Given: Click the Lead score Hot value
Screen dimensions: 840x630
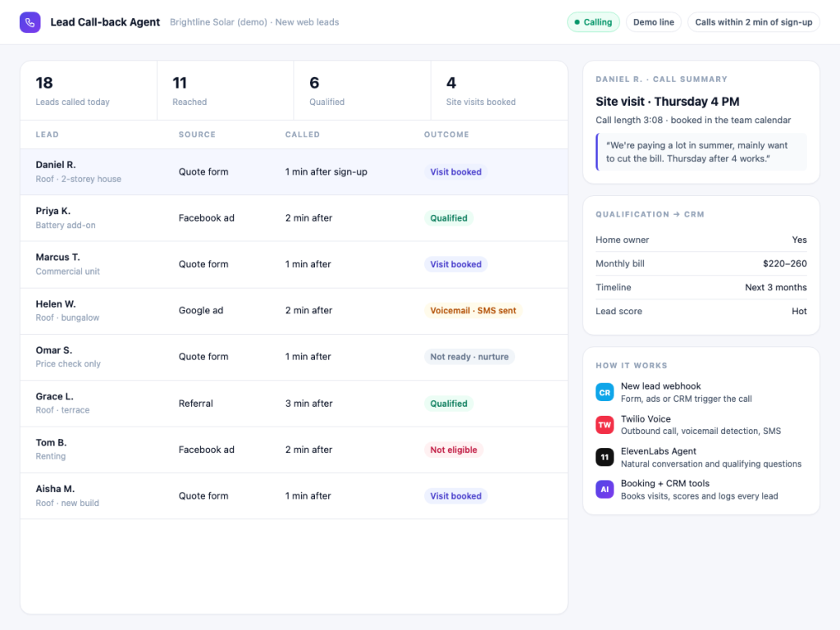Looking at the screenshot, I should coord(799,311).
